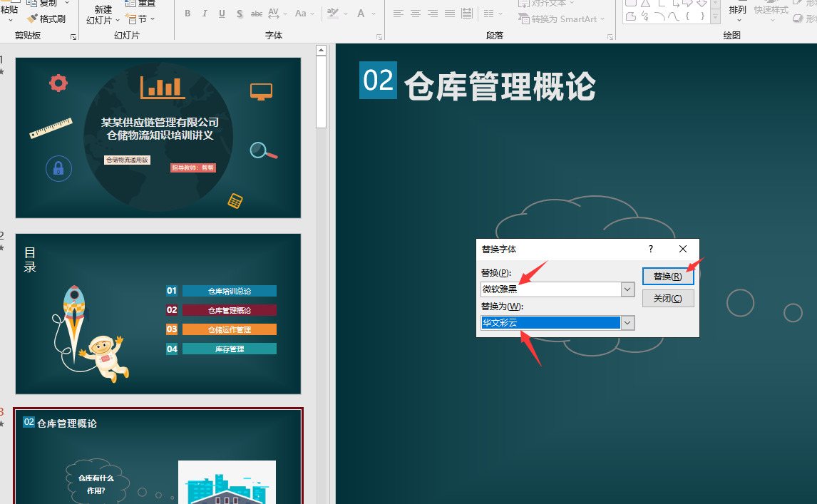The width and height of the screenshot is (817, 504).
Task: Click distributed alignment icon
Action: (467, 14)
